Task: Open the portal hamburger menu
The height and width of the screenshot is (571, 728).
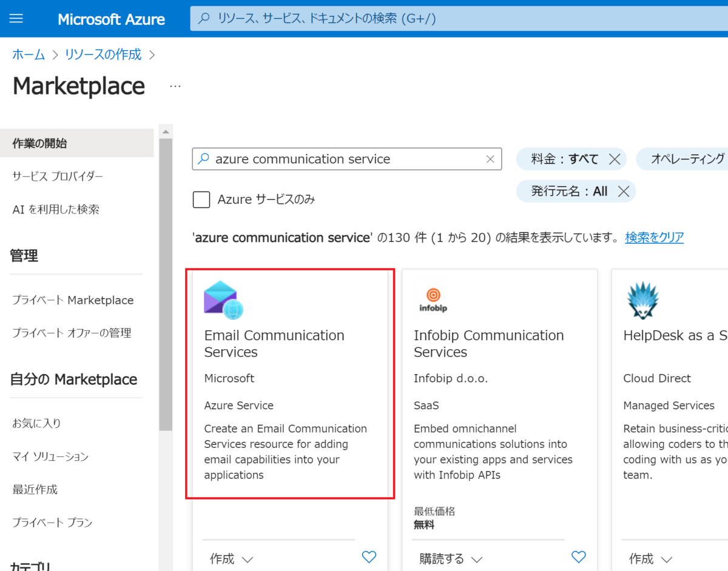Action: (x=16, y=18)
